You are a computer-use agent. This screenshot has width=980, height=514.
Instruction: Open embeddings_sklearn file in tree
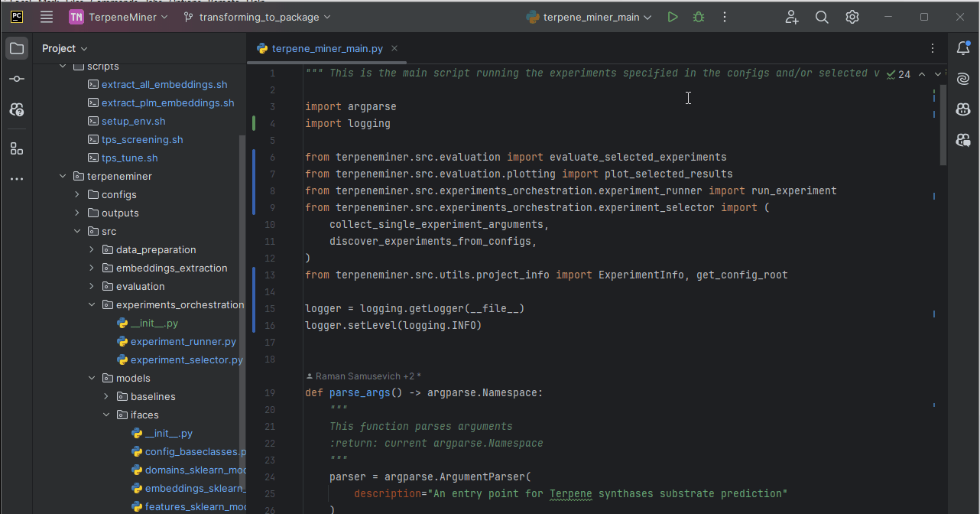[195, 489]
